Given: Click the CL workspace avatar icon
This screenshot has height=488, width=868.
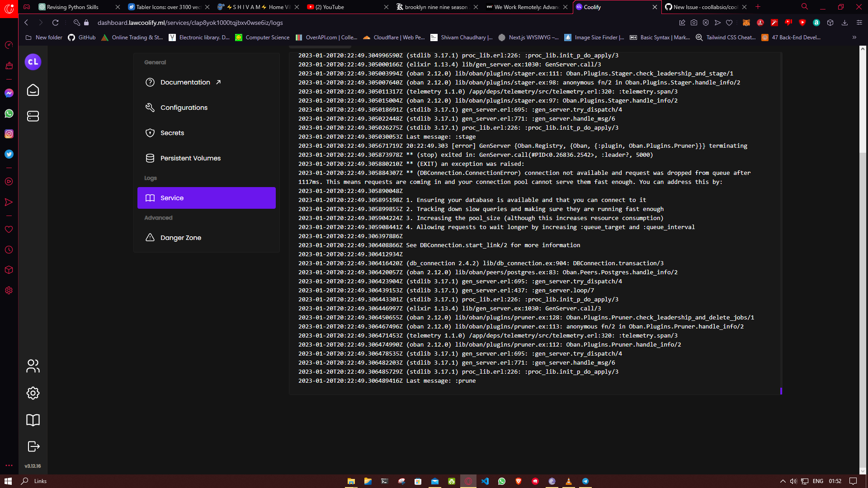Looking at the screenshot, I should click(x=33, y=62).
